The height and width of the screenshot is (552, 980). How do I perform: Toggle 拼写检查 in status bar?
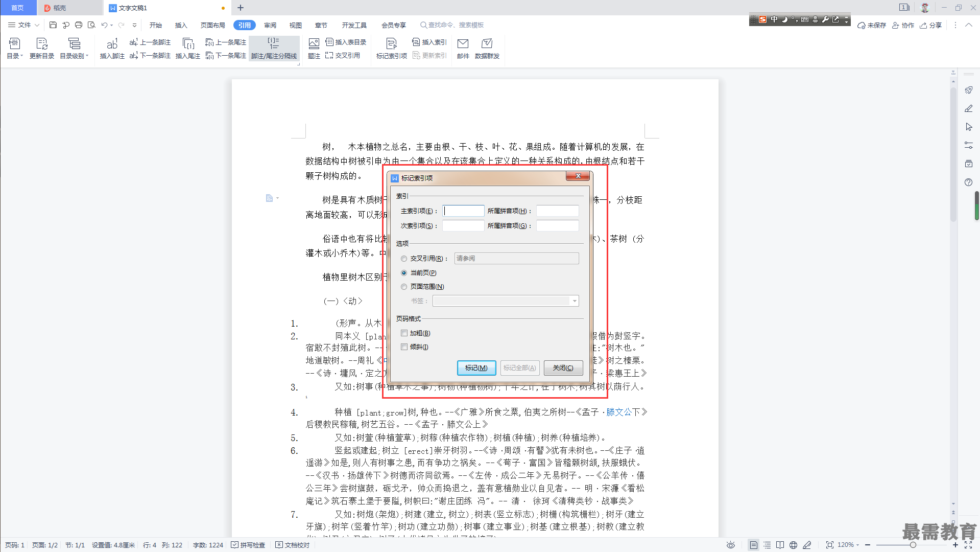tap(248, 545)
